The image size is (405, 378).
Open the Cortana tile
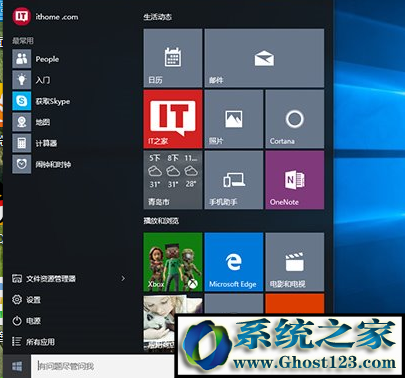click(x=295, y=119)
